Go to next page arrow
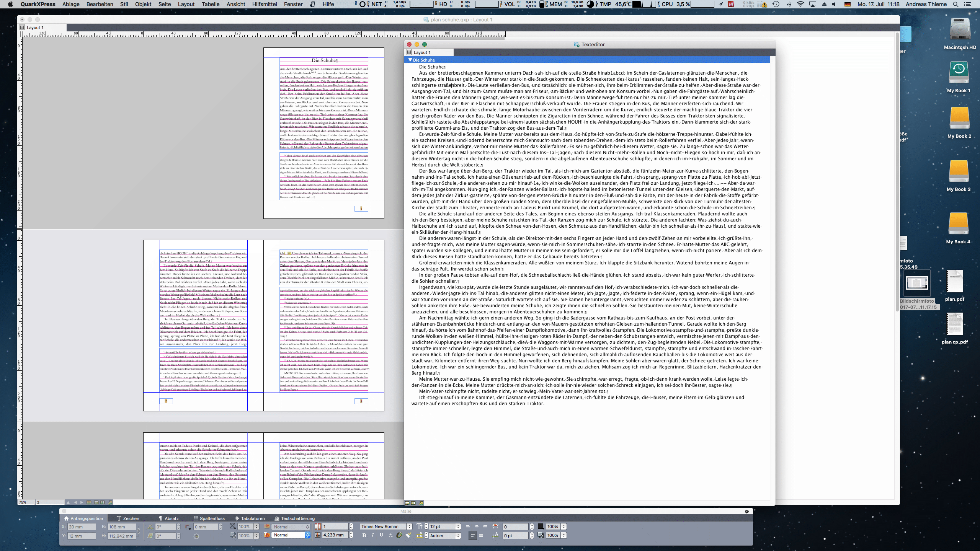This screenshot has height=551, width=980. tap(81, 502)
